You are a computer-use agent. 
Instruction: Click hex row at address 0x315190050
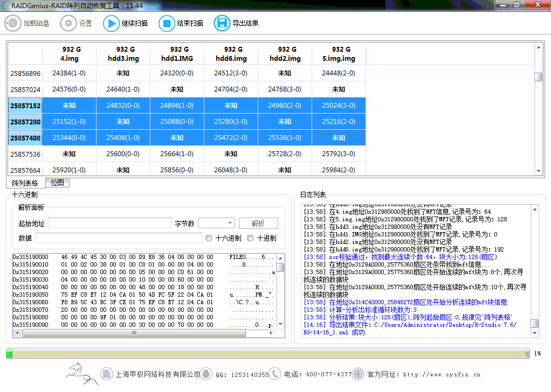click(x=143, y=295)
